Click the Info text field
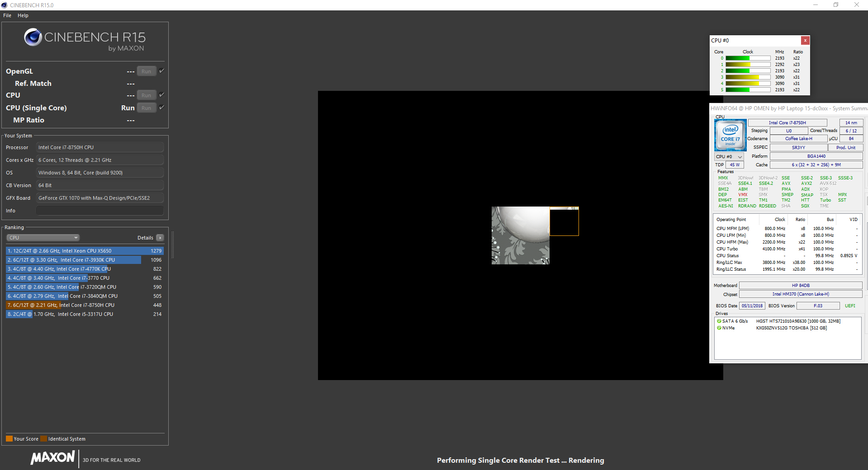 click(100, 211)
